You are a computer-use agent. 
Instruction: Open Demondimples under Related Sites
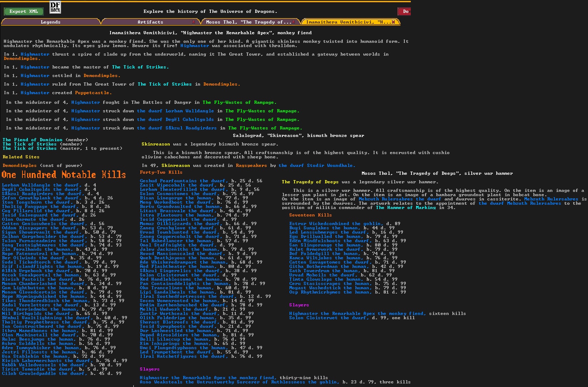[x=20, y=166]
